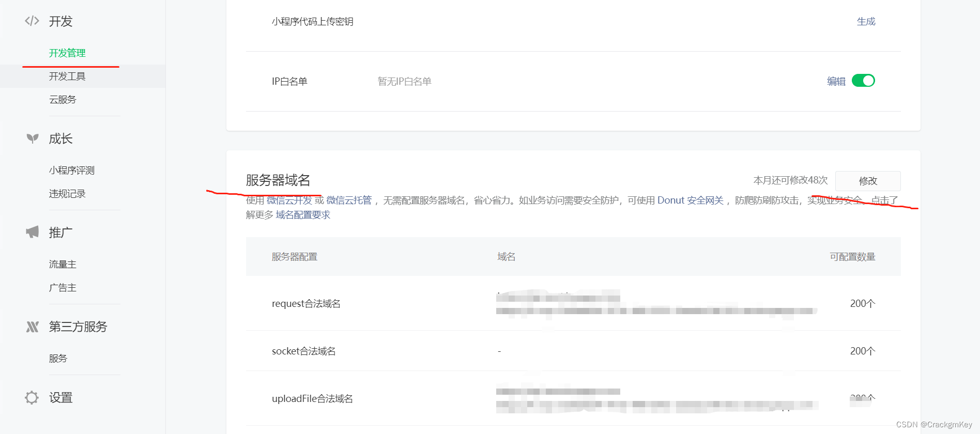This screenshot has width=980, height=434.
Task: Click the 域名 column header
Action: point(507,257)
